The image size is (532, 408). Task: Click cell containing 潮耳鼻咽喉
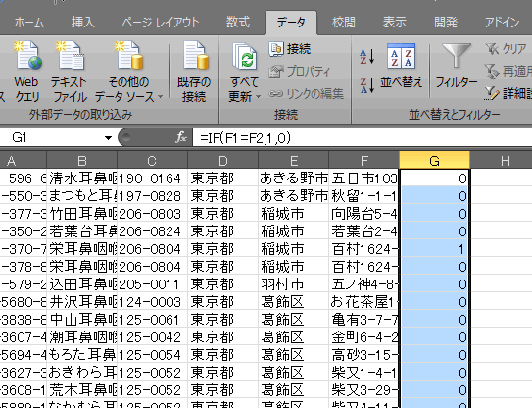(x=81, y=337)
